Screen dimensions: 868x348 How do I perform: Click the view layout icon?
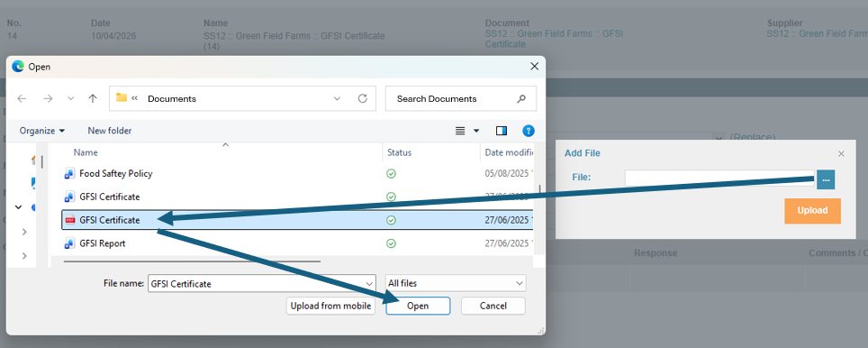[x=460, y=131]
